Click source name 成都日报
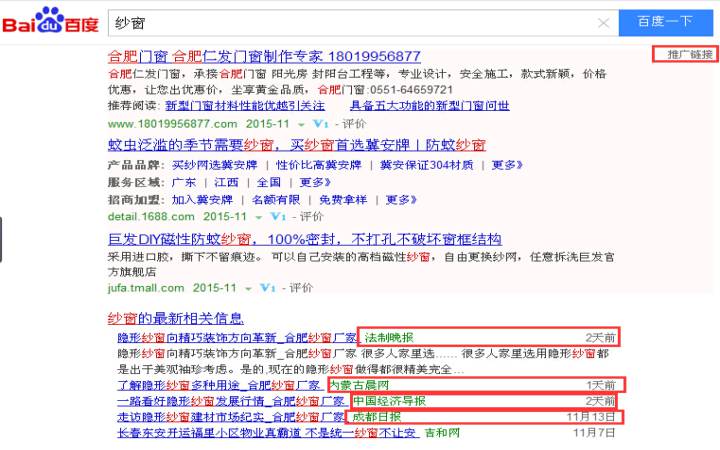This screenshot has width=720, height=450. 376,416
